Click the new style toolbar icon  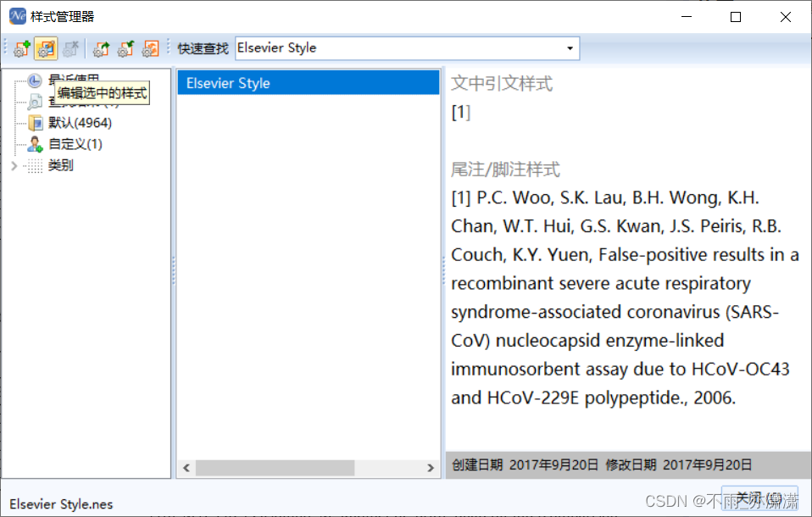coord(22,48)
